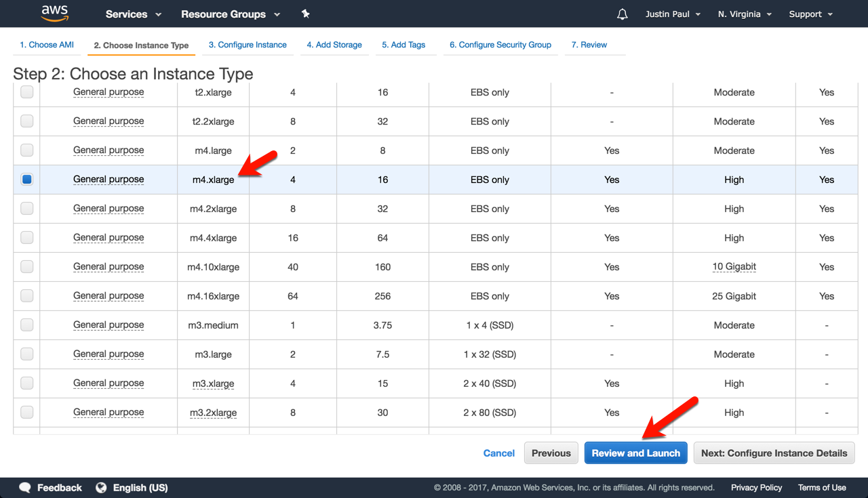Click the Cancel link
This screenshot has width=868, height=498.
click(499, 453)
